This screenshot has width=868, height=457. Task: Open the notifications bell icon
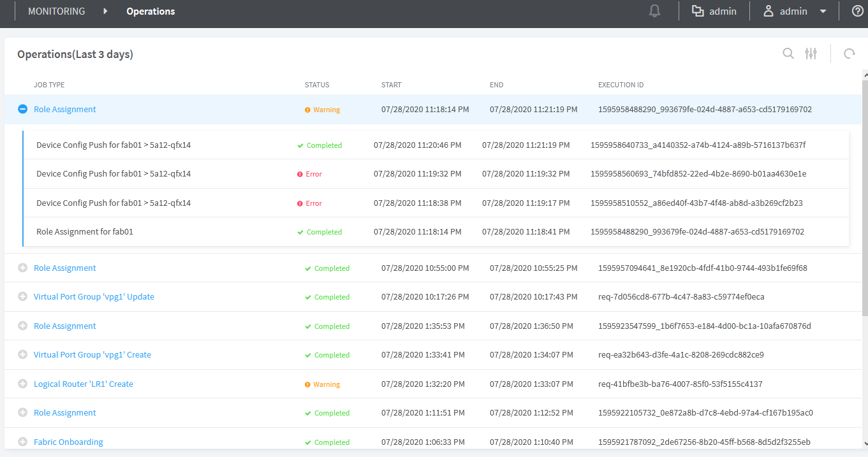coord(654,11)
